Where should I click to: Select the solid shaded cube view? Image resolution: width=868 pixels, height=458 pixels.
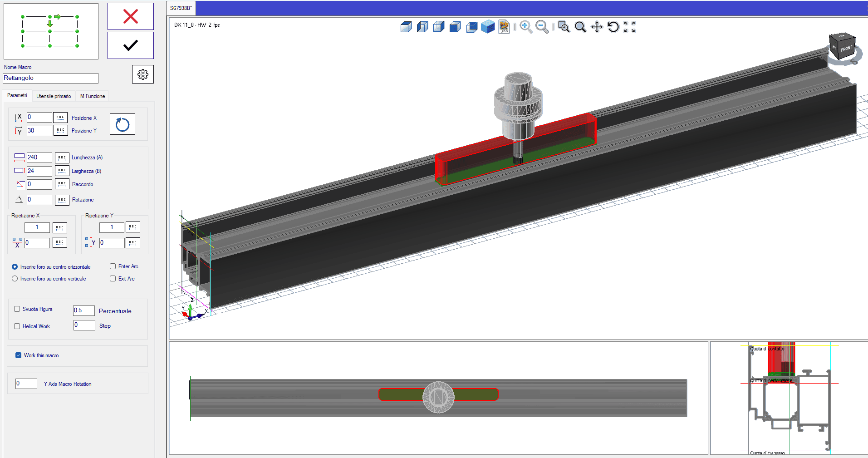tap(488, 27)
